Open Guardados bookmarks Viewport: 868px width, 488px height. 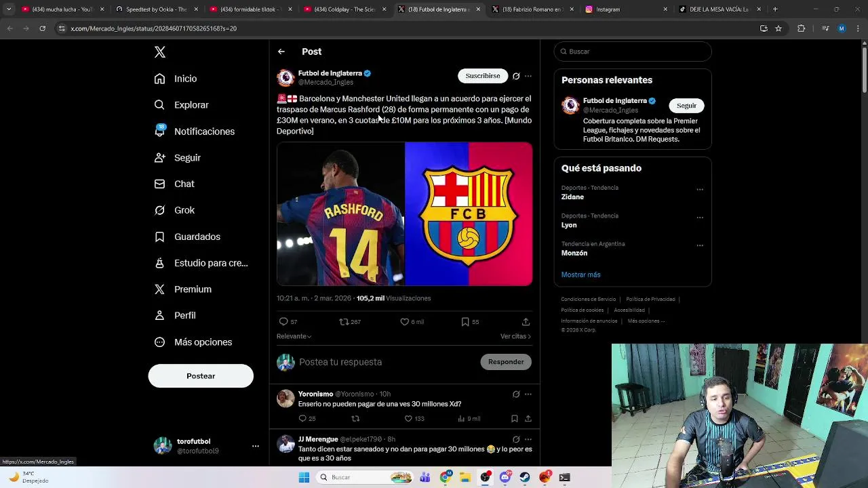[x=187, y=237]
